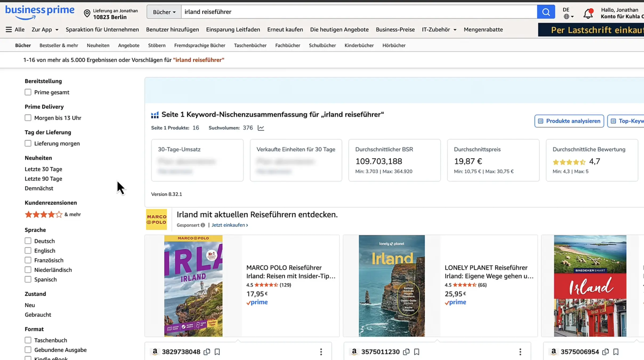Select Deutsch language filter
This screenshot has height=360, width=644.
tap(28, 241)
